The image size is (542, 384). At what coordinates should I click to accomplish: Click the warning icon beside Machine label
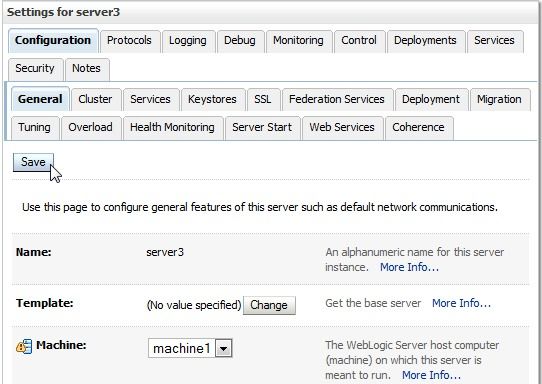tap(24, 346)
